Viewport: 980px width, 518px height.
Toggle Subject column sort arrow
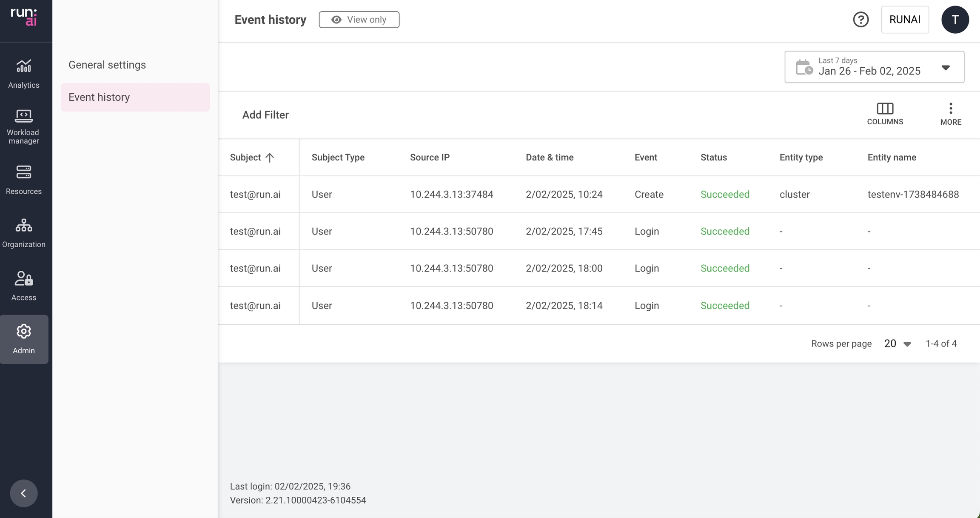point(270,157)
